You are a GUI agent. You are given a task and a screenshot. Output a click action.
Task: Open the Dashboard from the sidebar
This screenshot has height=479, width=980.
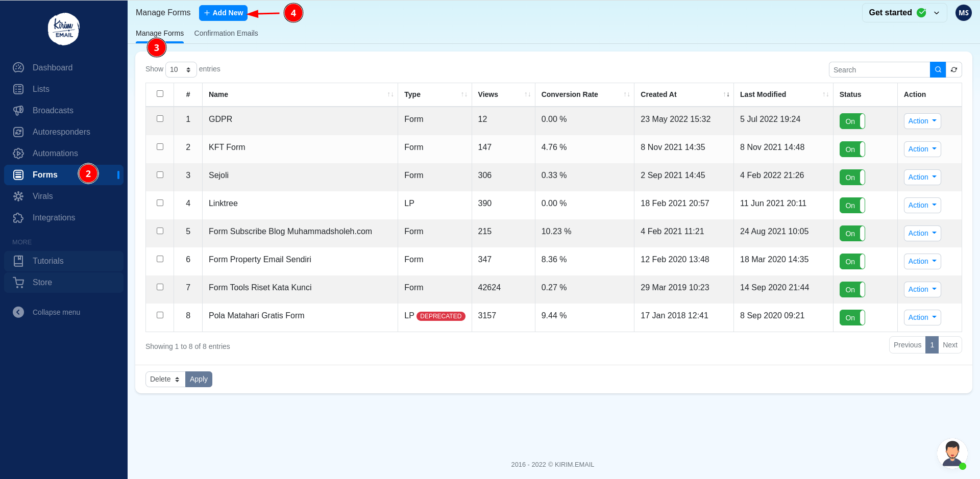pyautogui.click(x=53, y=67)
